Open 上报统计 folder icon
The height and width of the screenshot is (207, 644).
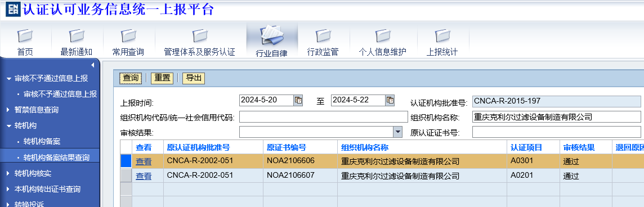tap(442, 36)
